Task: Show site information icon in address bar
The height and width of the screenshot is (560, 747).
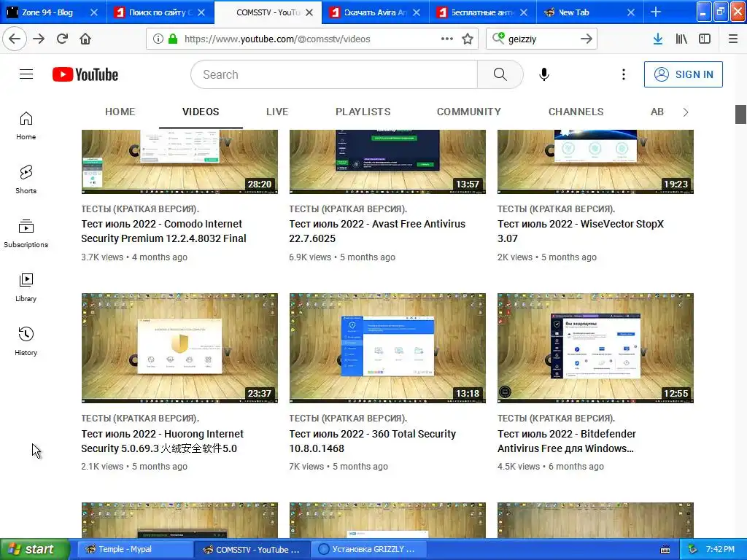Action: coord(158,39)
